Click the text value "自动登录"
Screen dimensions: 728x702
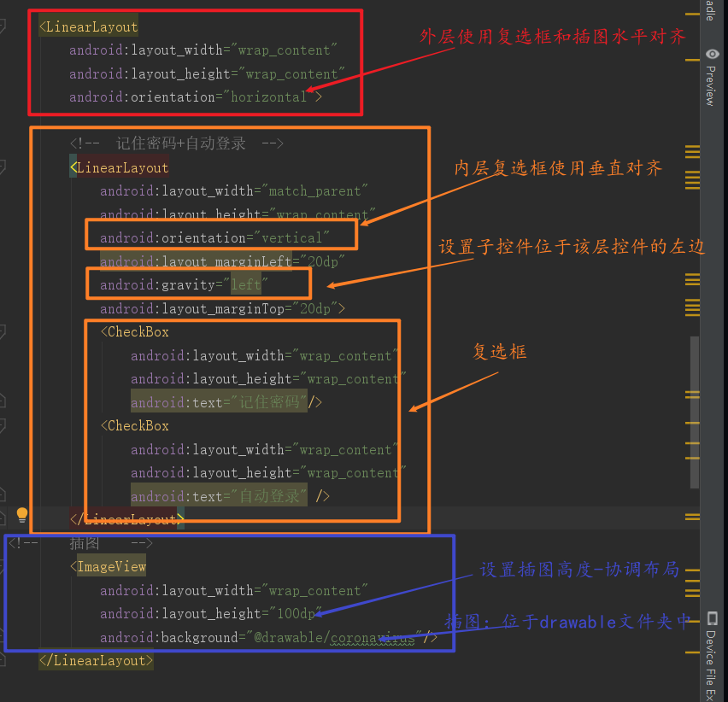click(269, 496)
